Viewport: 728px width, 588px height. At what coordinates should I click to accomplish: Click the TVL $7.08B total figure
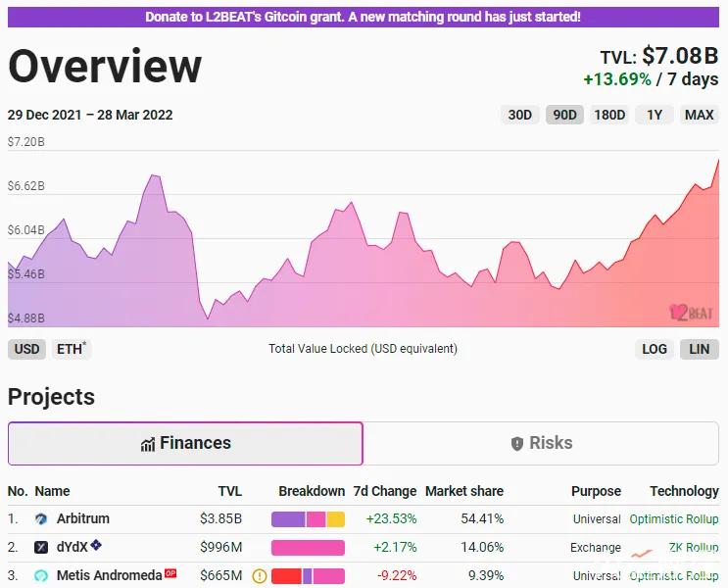[659, 56]
